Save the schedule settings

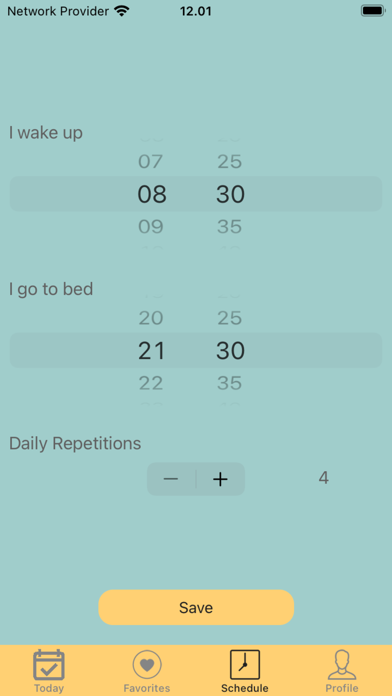point(196,607)
